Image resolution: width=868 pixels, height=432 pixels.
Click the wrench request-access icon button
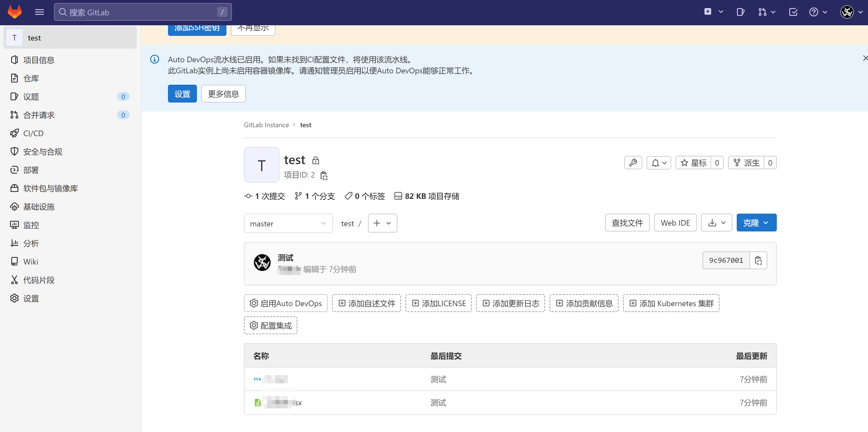tap(633, 163)
